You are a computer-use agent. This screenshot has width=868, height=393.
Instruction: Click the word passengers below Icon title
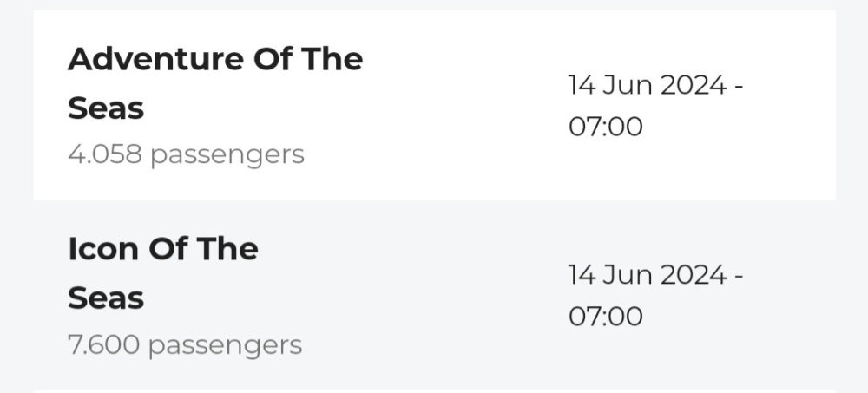[226, 346]
